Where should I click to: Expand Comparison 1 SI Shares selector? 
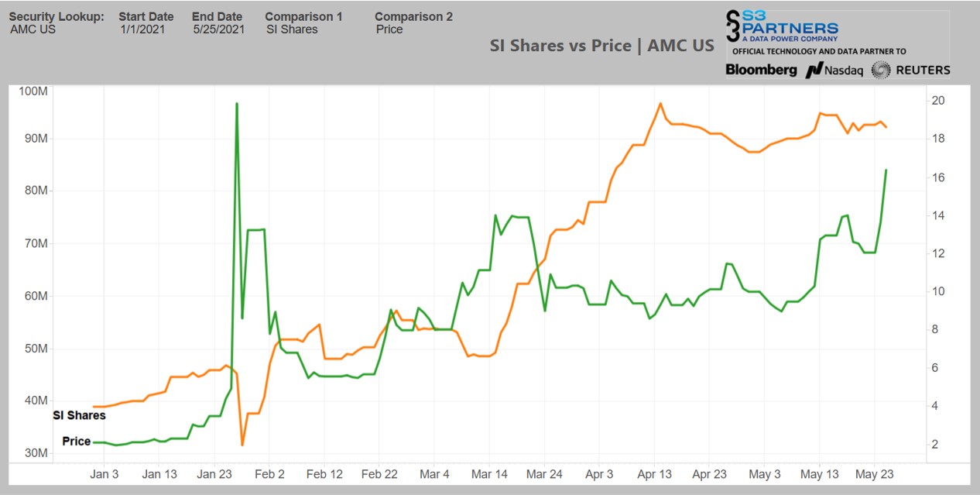click(x=292, y=29)
